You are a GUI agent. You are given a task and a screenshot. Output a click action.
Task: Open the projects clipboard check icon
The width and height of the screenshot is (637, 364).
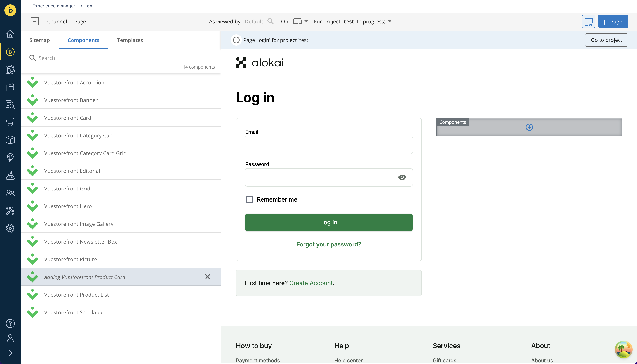[x=10, y=69]
